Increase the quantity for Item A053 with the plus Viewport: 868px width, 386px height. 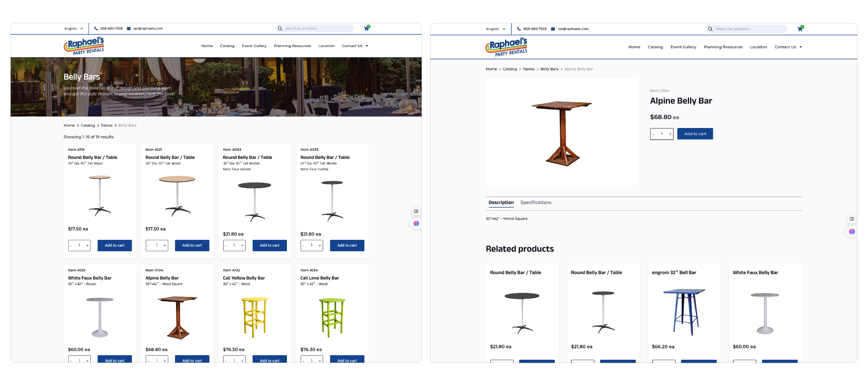[x=320, y=245]
